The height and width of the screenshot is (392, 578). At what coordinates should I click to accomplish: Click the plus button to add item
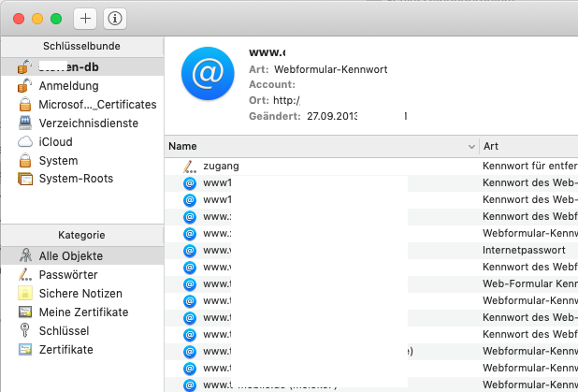pos(85,18)
